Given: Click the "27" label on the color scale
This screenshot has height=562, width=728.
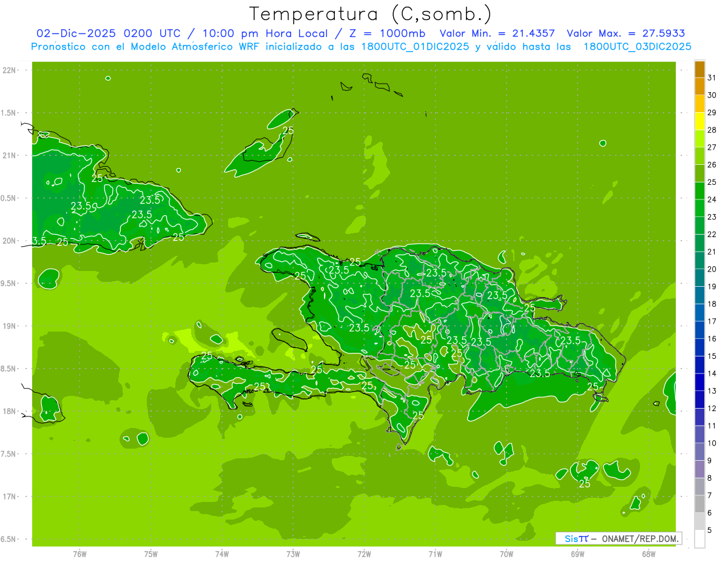Looking at the screenshot, I should pos(712,147).
